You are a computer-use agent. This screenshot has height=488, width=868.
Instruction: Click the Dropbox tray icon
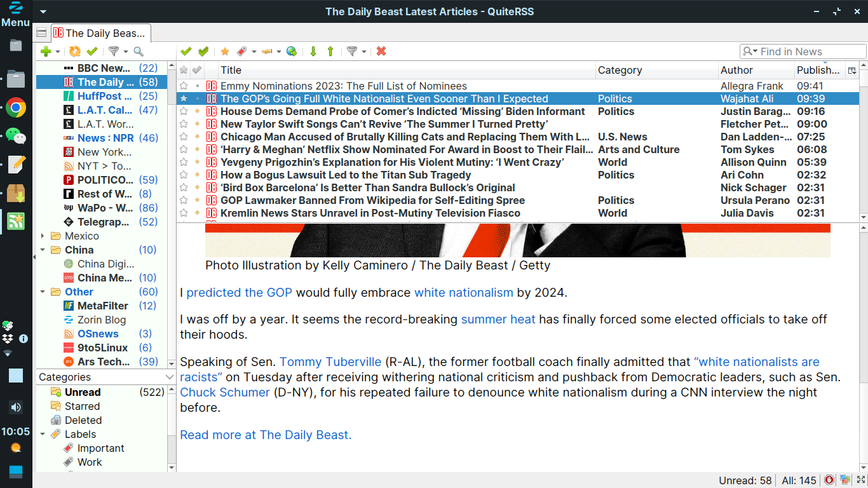8,339
